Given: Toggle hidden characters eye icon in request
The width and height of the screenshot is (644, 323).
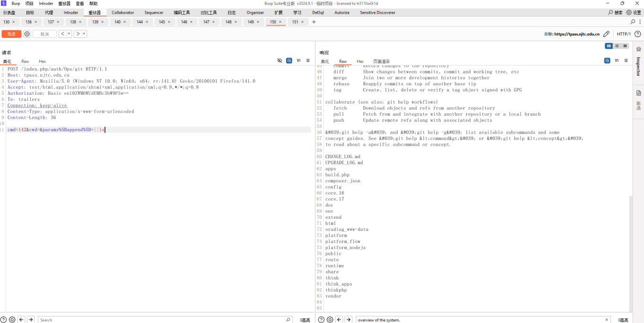Looking at the screenshot, I should 280,61.
